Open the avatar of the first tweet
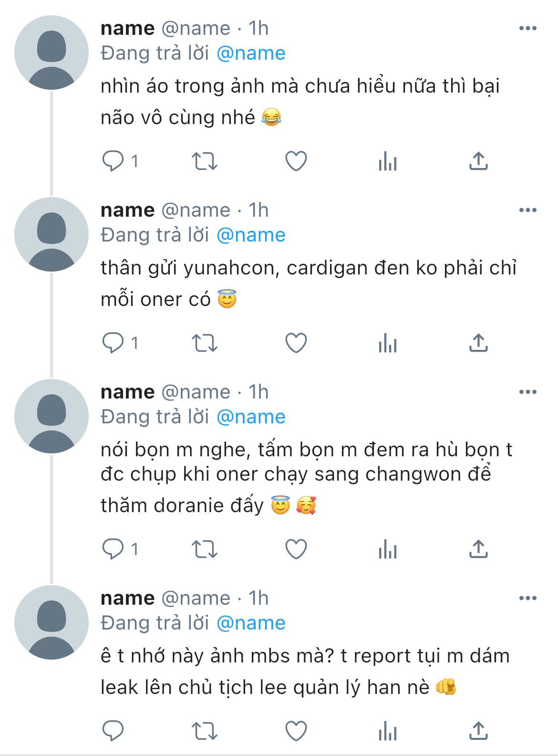This screenshot has height=756, width=558. [x=52, y=52]
